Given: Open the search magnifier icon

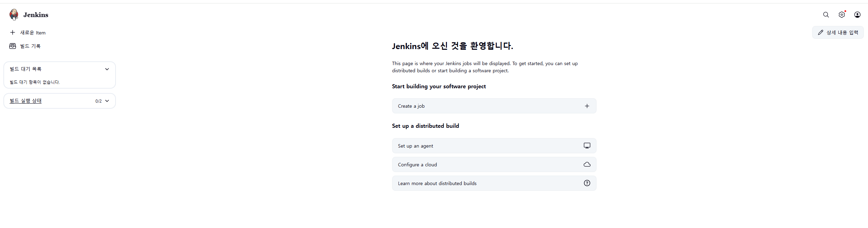Looking at the screenshot, I should 826,15.
